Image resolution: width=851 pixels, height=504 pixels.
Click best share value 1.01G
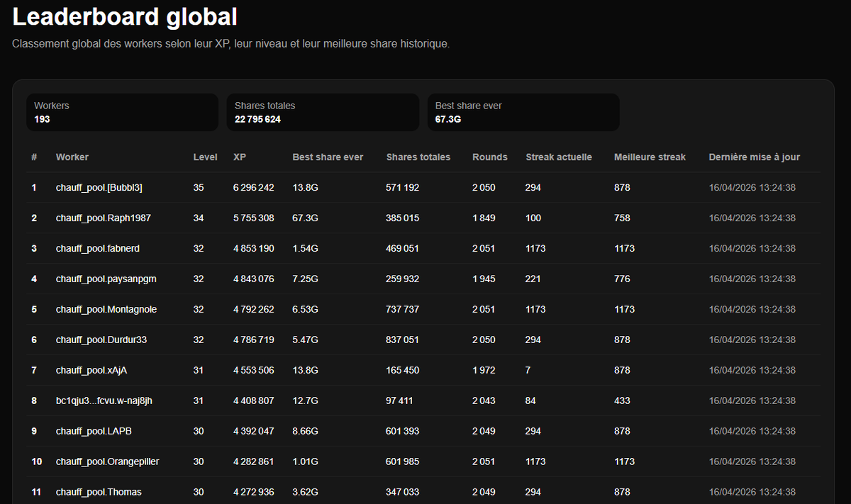[305, 462]
